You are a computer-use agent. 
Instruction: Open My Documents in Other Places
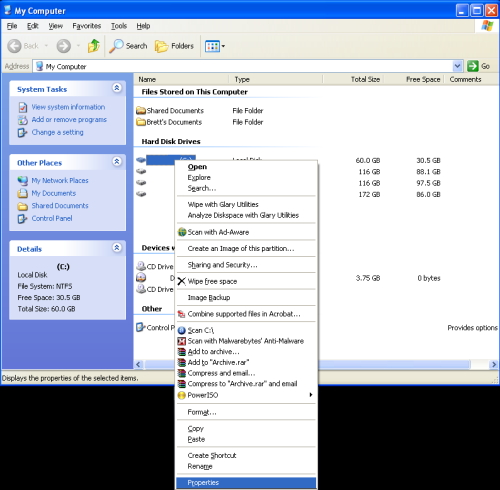(54, 193)
